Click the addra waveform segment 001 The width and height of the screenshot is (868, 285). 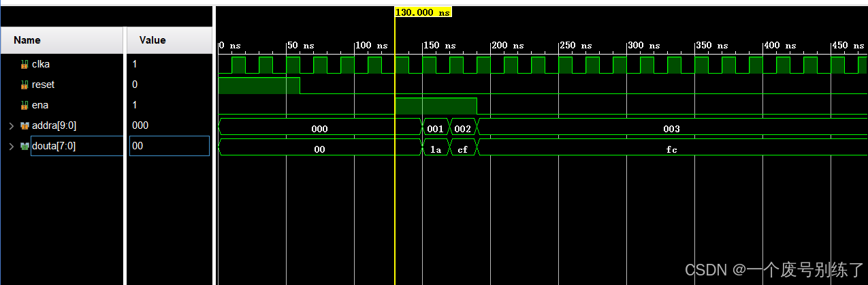436,128
